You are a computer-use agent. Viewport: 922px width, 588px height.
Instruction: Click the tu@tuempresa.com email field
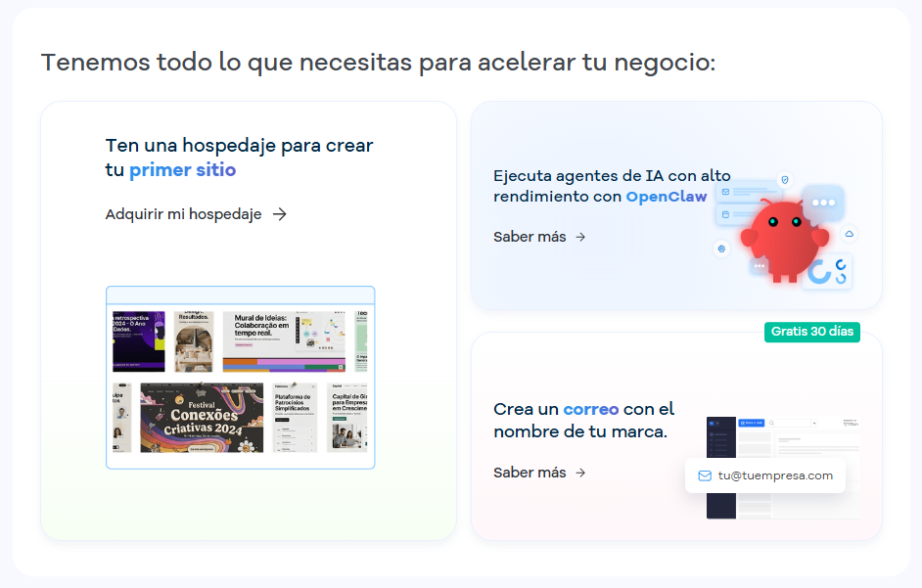pyautogui.click(x=765, y=475)
